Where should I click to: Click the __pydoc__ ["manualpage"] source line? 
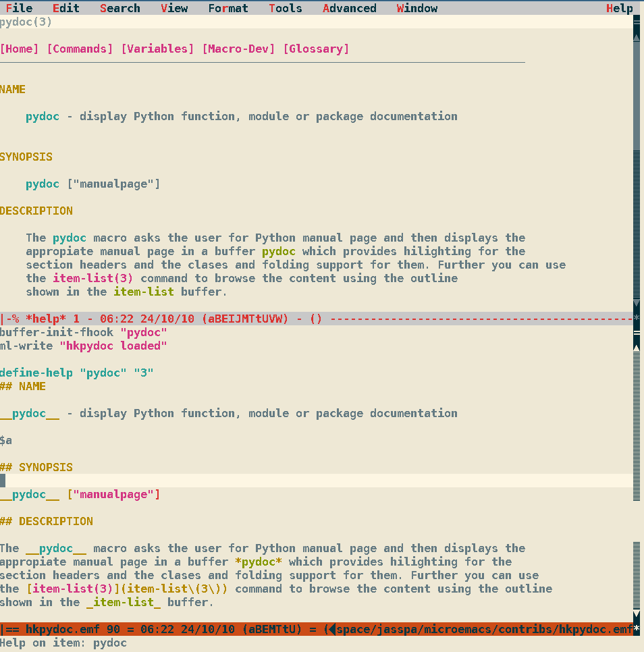(80, 495)
